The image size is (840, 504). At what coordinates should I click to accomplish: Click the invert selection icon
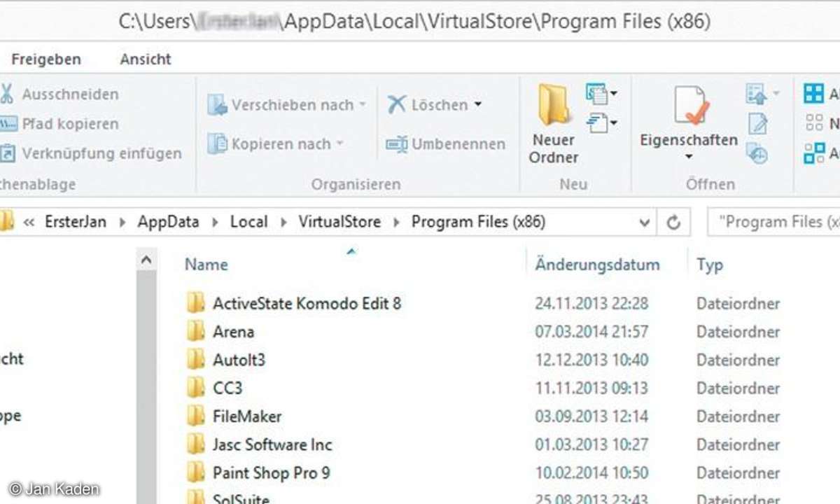(x=814, y=153)
